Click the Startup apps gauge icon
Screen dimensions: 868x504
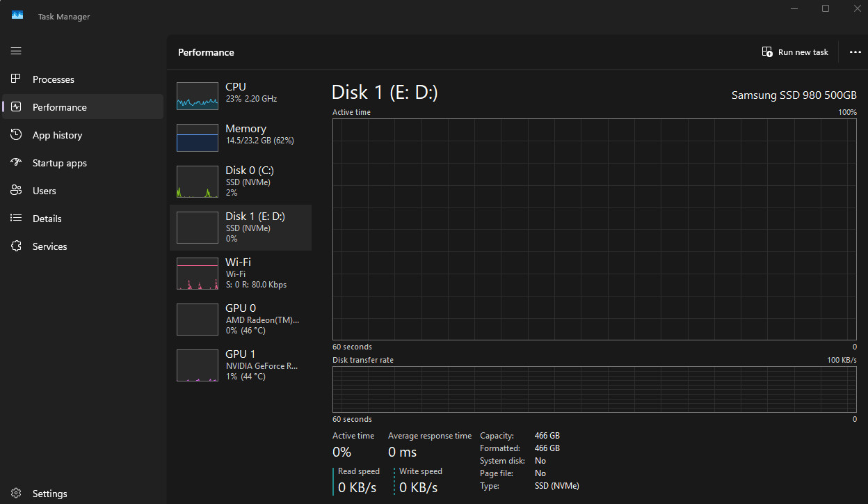16,162
